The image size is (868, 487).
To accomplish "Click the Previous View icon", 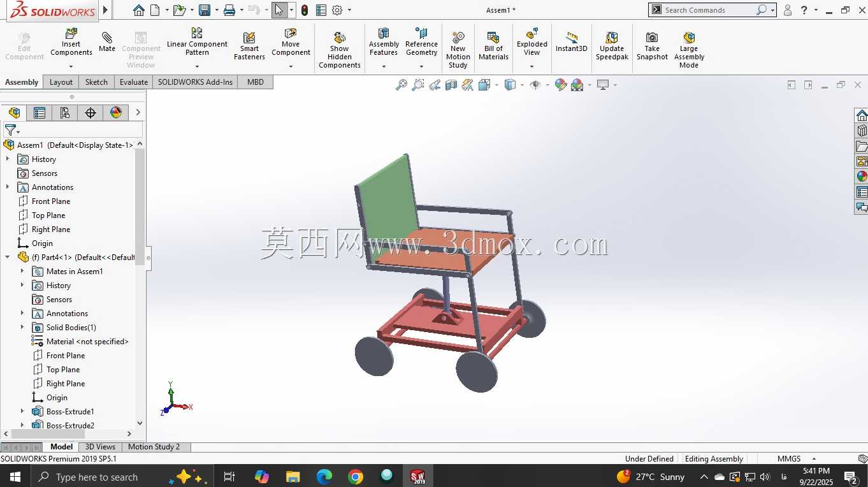I will coord(435,85).
